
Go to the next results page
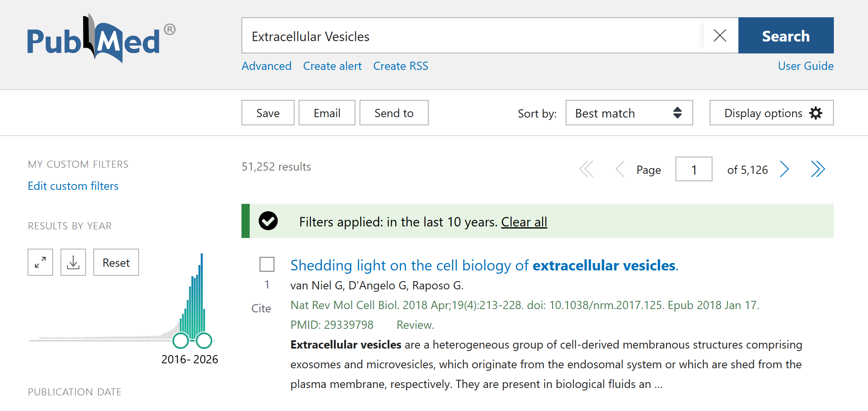784,169
